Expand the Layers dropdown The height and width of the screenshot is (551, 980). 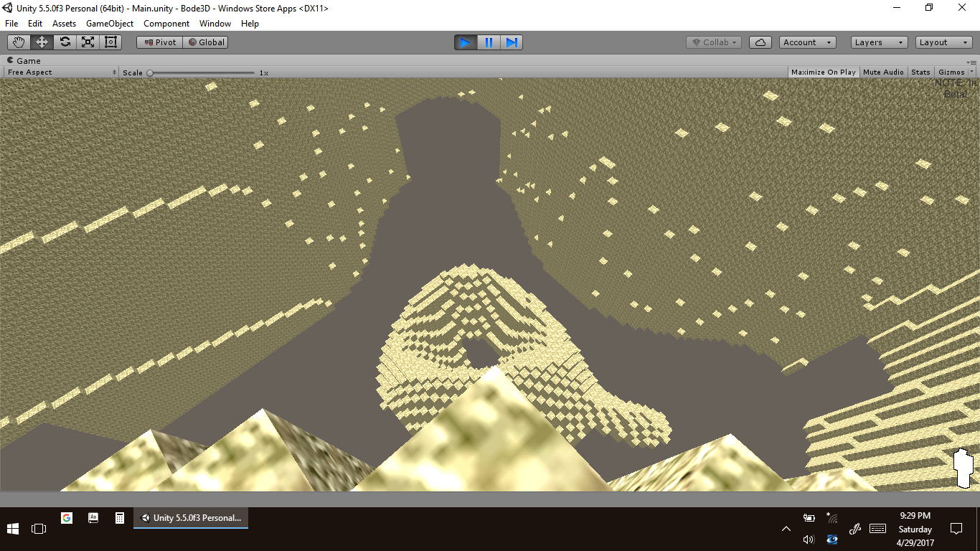point(879,42)
